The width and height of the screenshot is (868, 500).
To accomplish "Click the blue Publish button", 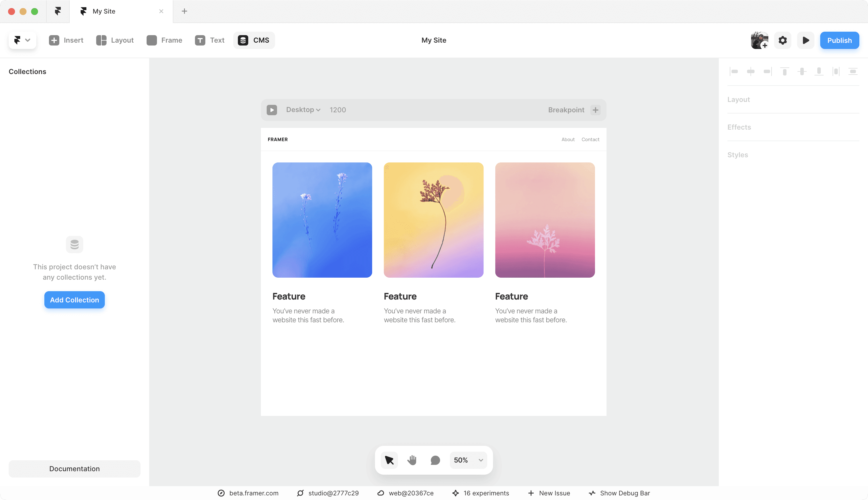I will coord(839,40).
